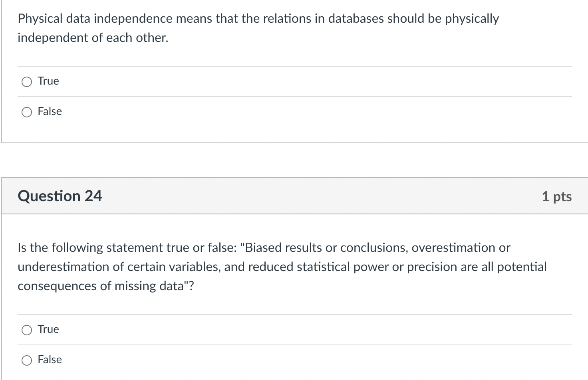Click the True label text in Question 24
Screen dimensions: 588x380
point(48,329)
